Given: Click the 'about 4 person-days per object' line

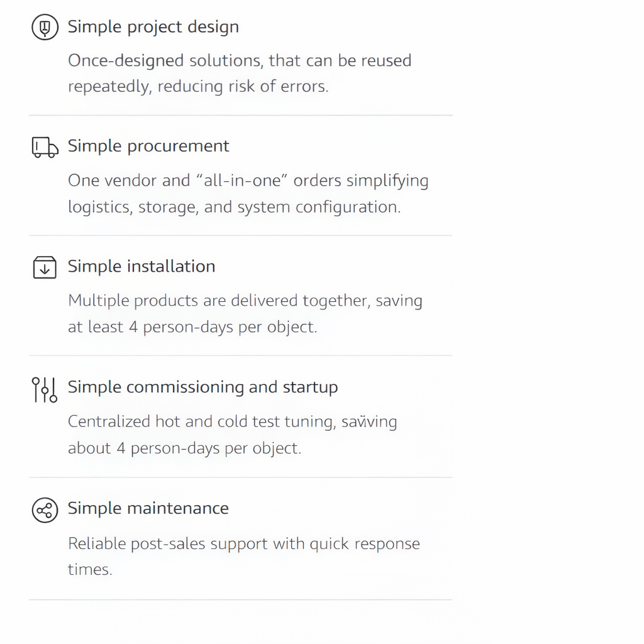Looking at the screenshot, I should 184,448.
